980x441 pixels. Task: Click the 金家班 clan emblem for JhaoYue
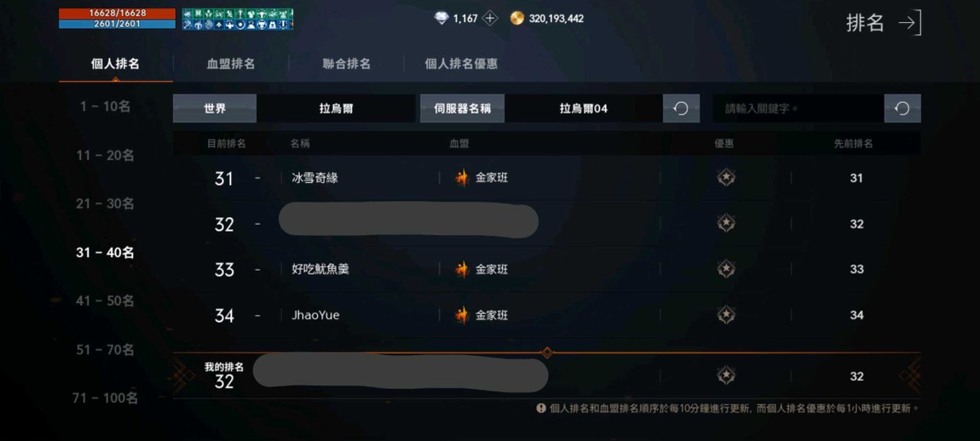coord(462,316)
